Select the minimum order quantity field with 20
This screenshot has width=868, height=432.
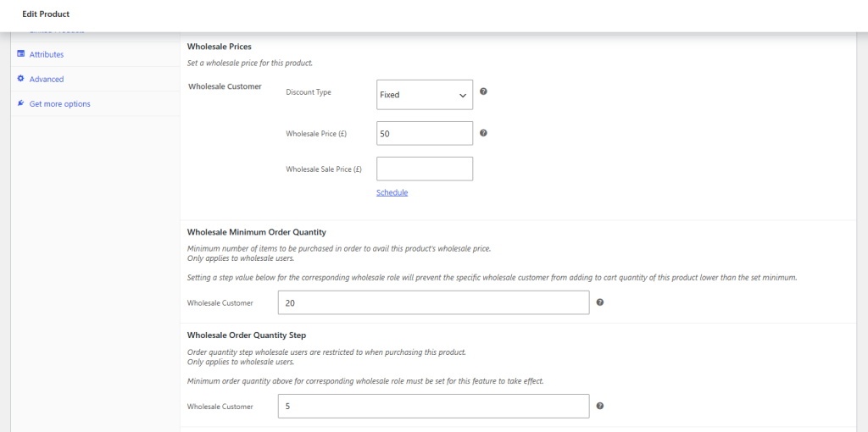coord(433,302)
